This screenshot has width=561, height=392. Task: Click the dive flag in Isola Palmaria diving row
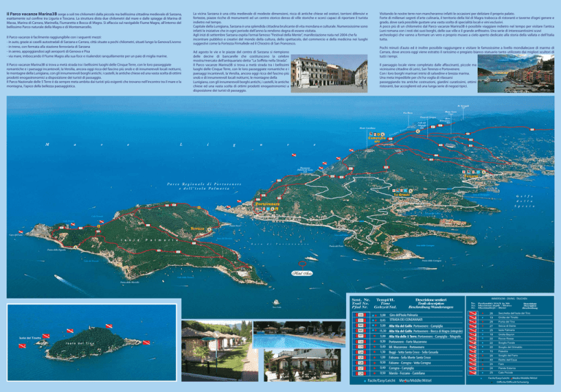[473, 330]
